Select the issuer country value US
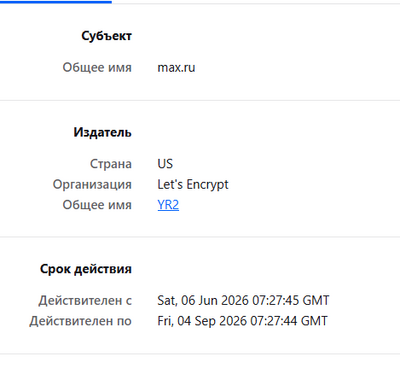400x374 pixels. point(165,164)
